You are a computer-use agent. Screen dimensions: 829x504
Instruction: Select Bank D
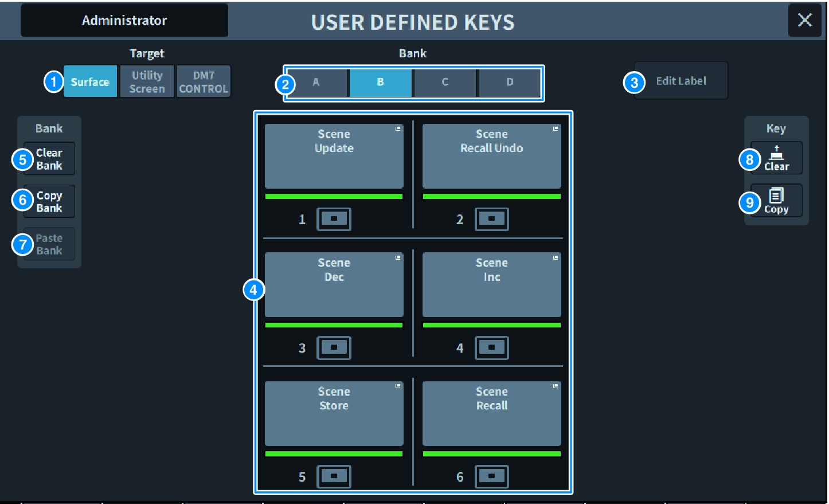click(509, 83)
